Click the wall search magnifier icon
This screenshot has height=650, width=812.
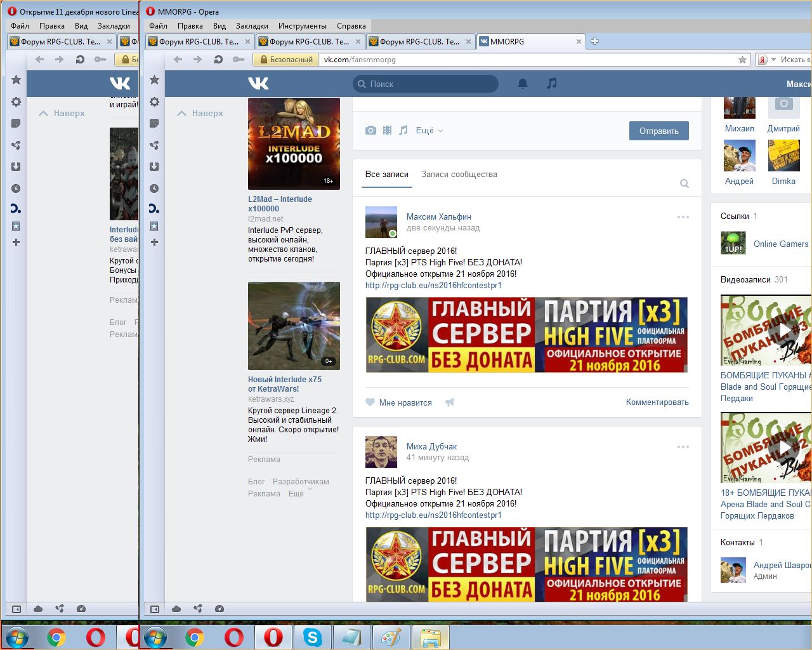coord(684,183)
